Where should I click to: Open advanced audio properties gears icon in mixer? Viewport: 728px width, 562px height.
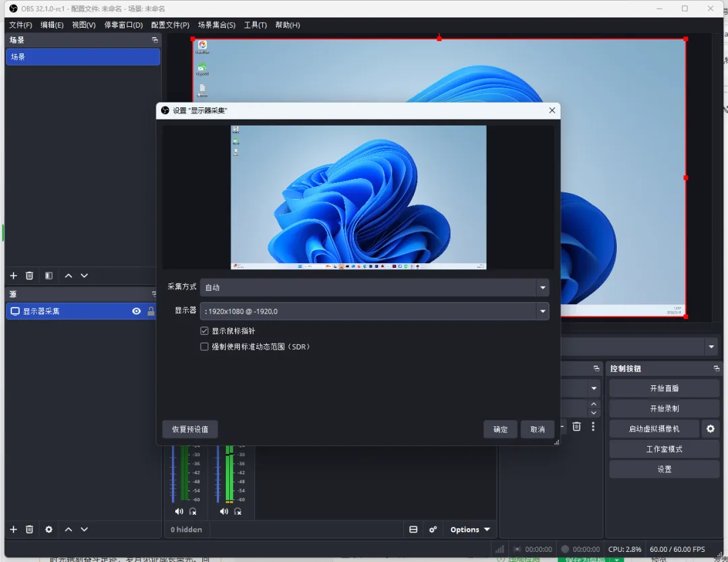(x=433, y=530)
